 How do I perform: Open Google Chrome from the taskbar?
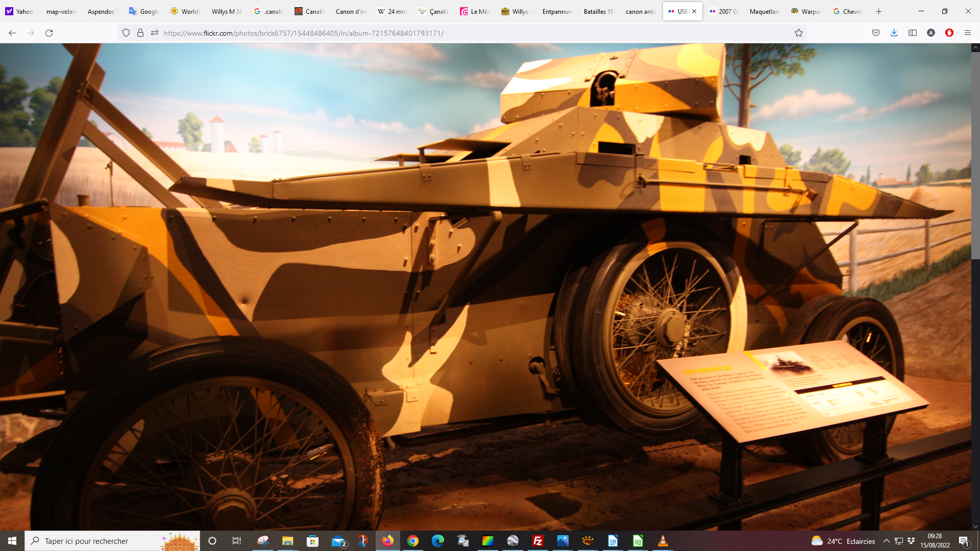coord(413,541)
